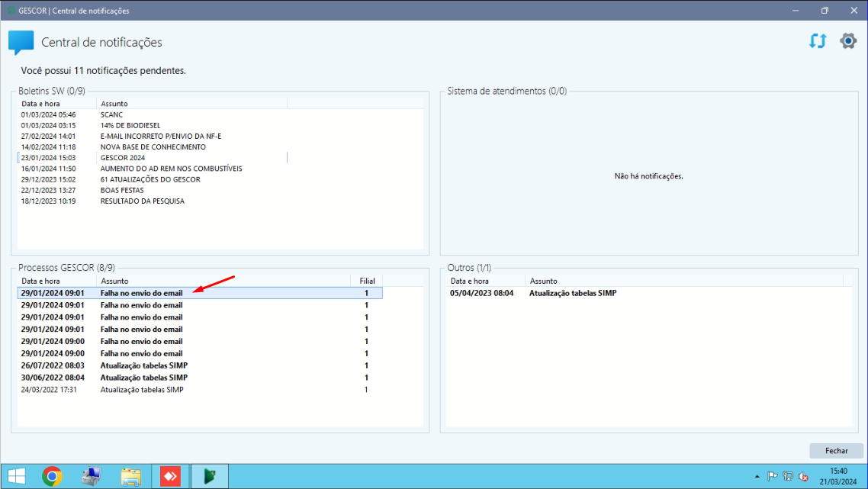Select the BOAS FESTAS bulletin

coord(153,190)
